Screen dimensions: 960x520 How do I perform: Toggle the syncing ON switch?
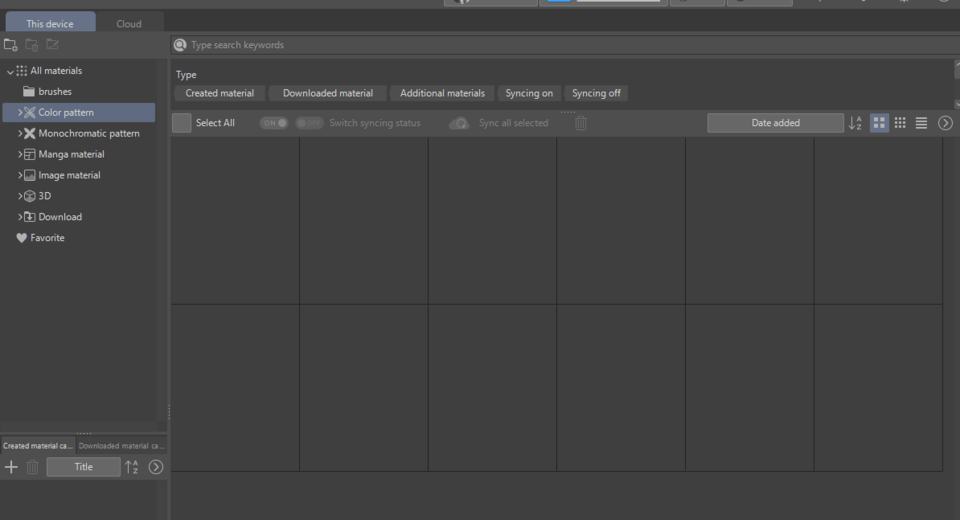pyautogui.click(x=274, y=123)
